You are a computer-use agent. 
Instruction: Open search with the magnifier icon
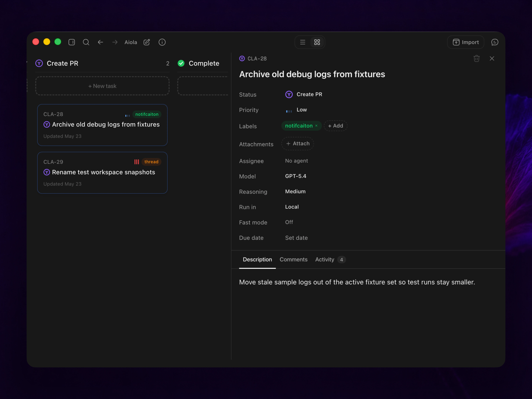click(x=86, y=42)
